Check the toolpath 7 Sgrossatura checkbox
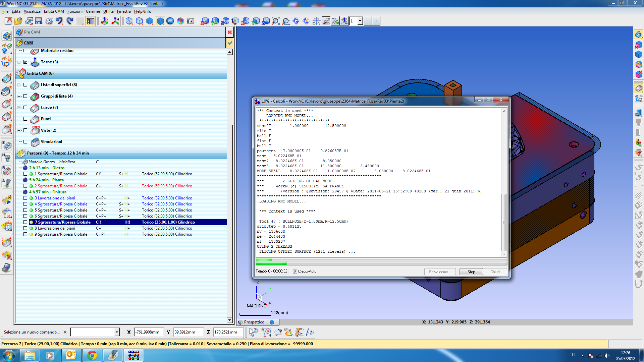This screenshot has height=362, width=644. tap(25, 222)
